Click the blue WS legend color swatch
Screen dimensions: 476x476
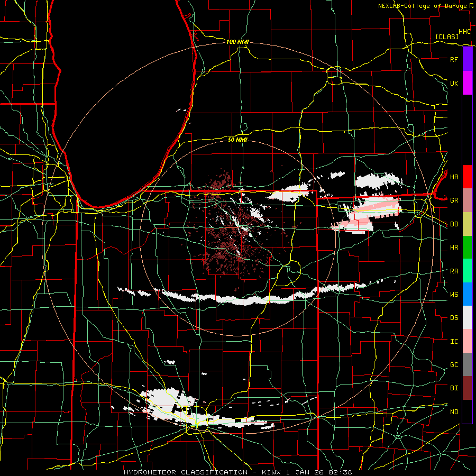[x=467, y=294]
